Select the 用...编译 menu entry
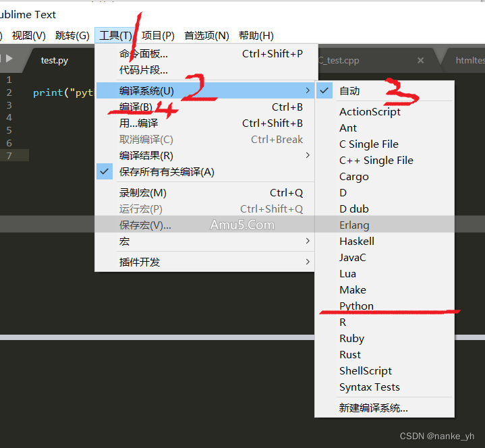Image resolution: width=485 pixels, height=448 pixels. 138,123
